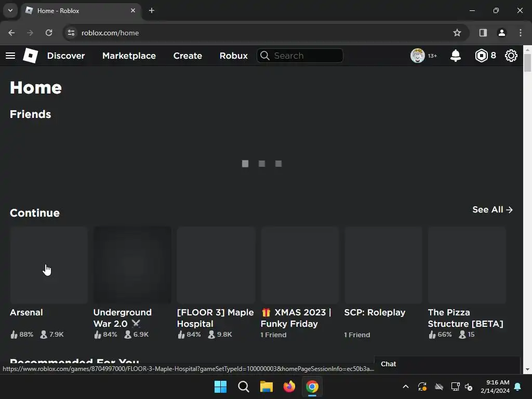Open the notifications bell
Image resolution: width=532 pixels, height=399 pixels.
[455, 56]
